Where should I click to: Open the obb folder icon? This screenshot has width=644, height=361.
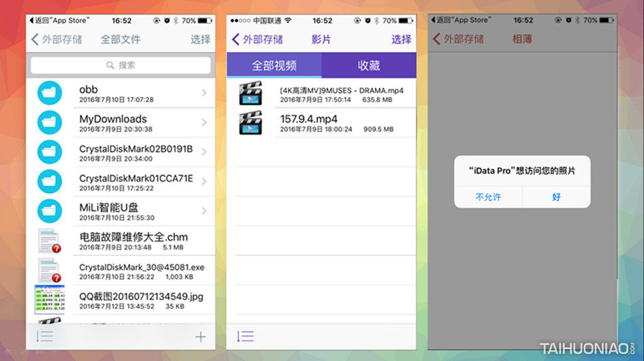[x=50, y=93]
